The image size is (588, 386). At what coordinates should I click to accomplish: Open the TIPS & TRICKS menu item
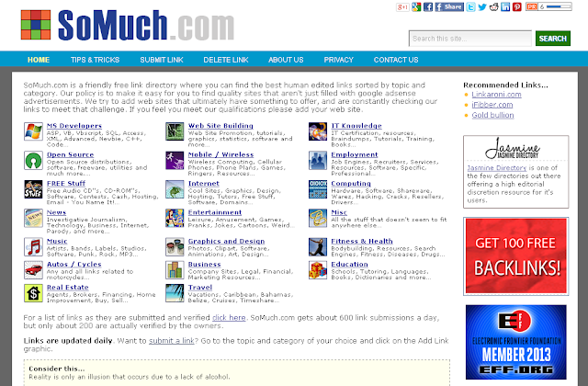(95, 60)
